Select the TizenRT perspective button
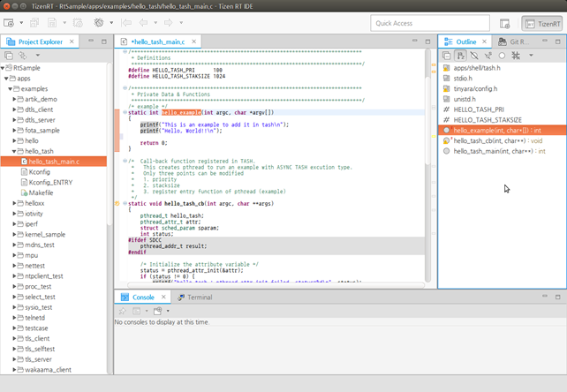 point(542,23)
